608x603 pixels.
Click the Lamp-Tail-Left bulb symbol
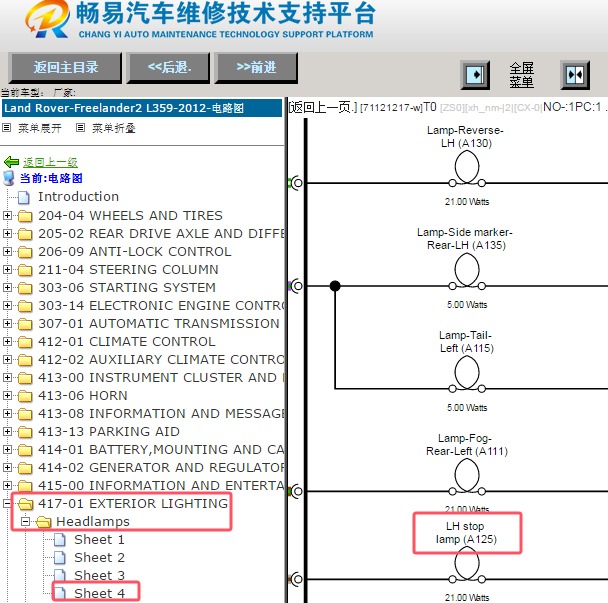pyautogui.click(x=467, y=374)
